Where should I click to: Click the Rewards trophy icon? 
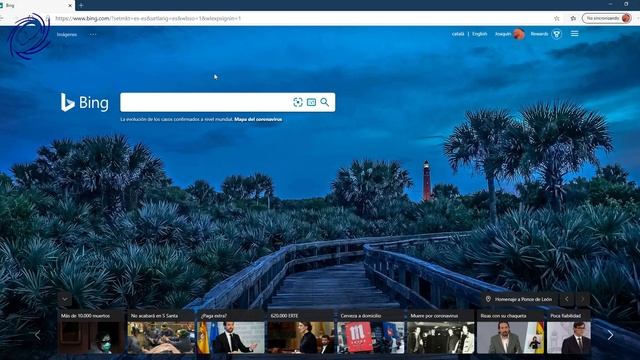556,34
